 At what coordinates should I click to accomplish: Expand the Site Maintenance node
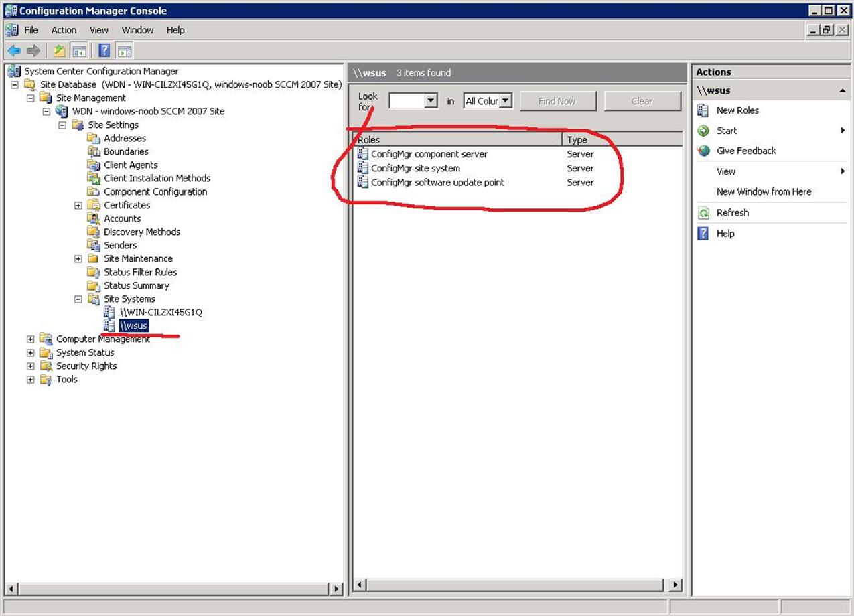[x=78, y=258]
